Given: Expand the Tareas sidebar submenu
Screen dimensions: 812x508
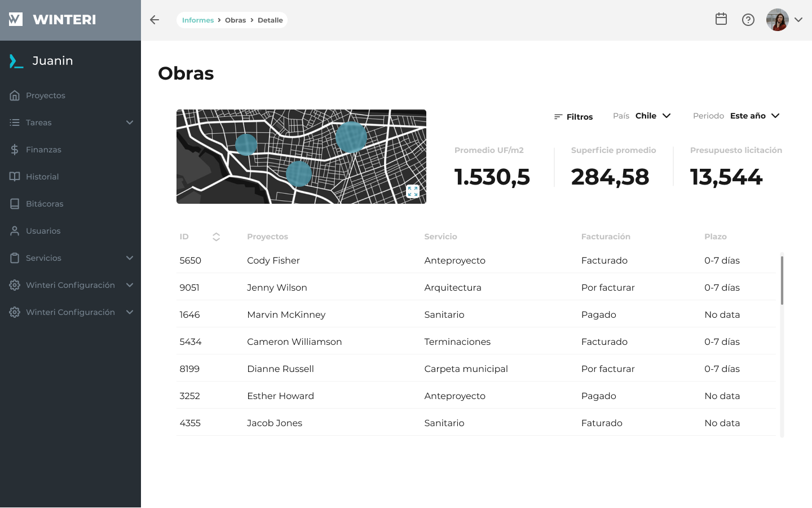Looking at the screenshot, I should tap(130, 122).
